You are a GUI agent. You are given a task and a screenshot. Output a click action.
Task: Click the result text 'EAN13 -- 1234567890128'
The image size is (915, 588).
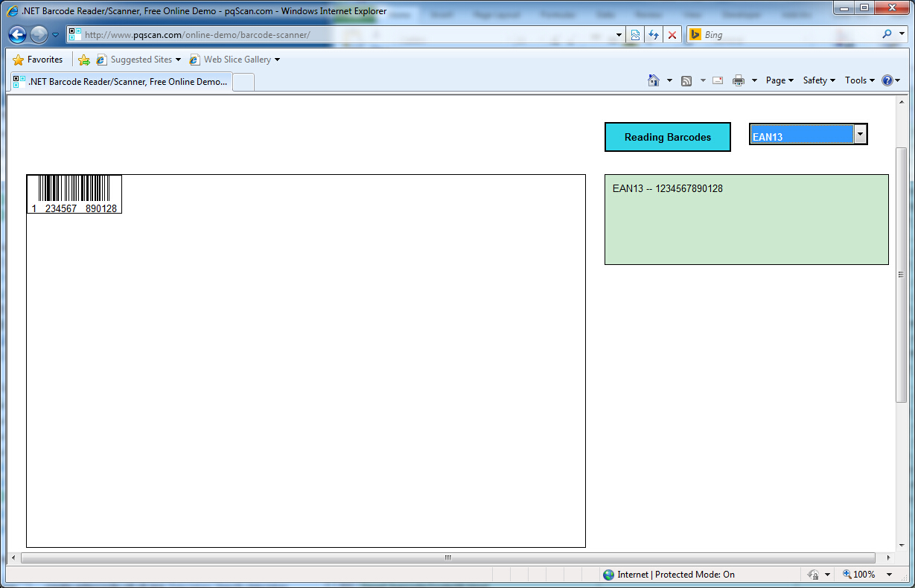click(x=667, y=189)
